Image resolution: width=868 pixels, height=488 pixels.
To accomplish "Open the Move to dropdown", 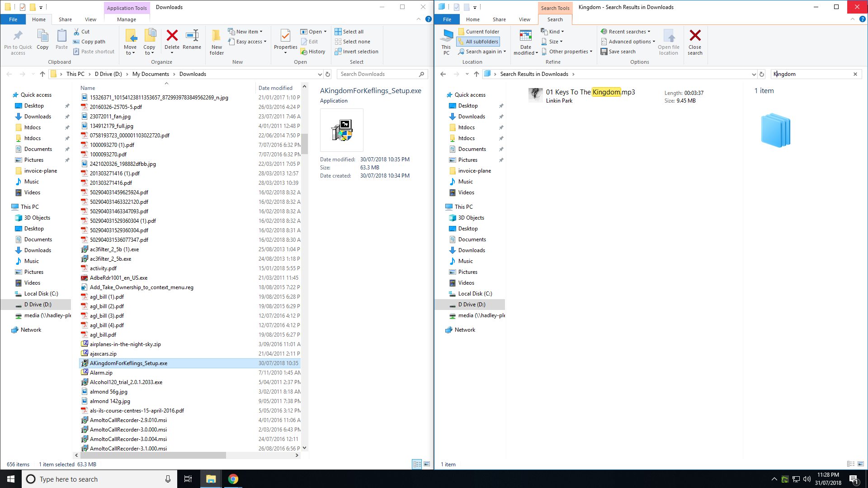I will coord(130,42).
